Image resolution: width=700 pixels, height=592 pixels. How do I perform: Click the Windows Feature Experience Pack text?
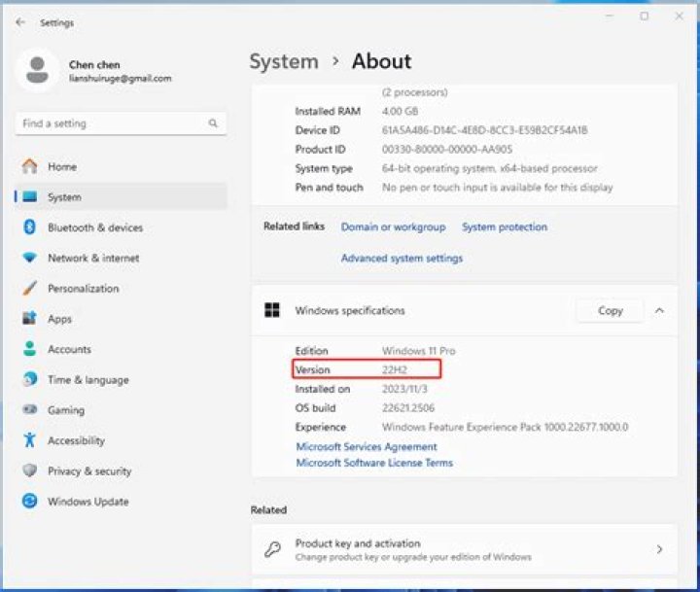tap(505, 427)
